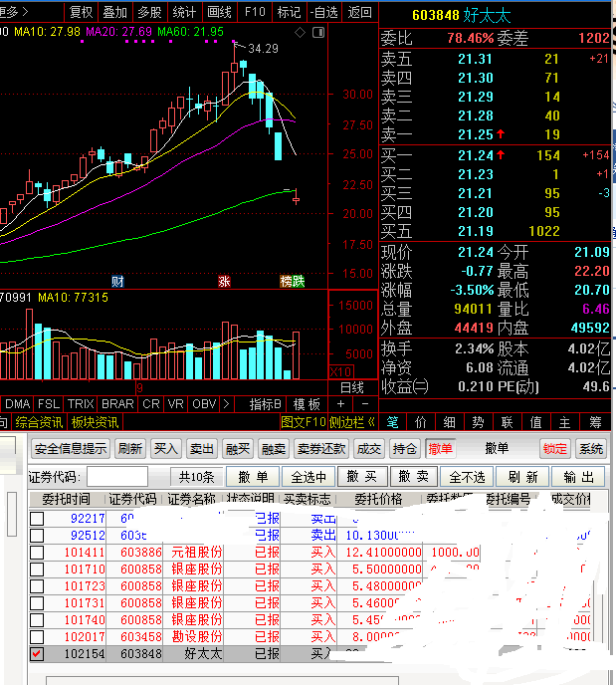Click 撤 卖 cancel sells button
This screenshot has height=685, width=616.
414,477
